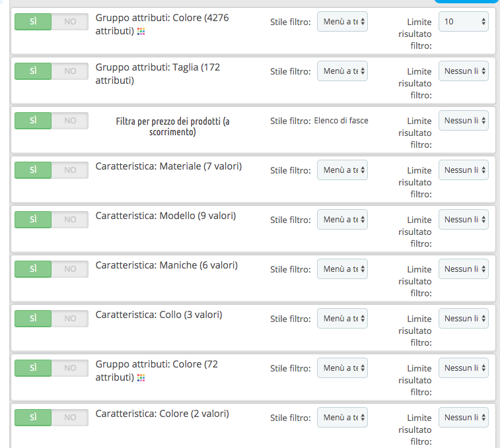Switch Taglia (172 attributi) filter to NO

click(70, 71)
